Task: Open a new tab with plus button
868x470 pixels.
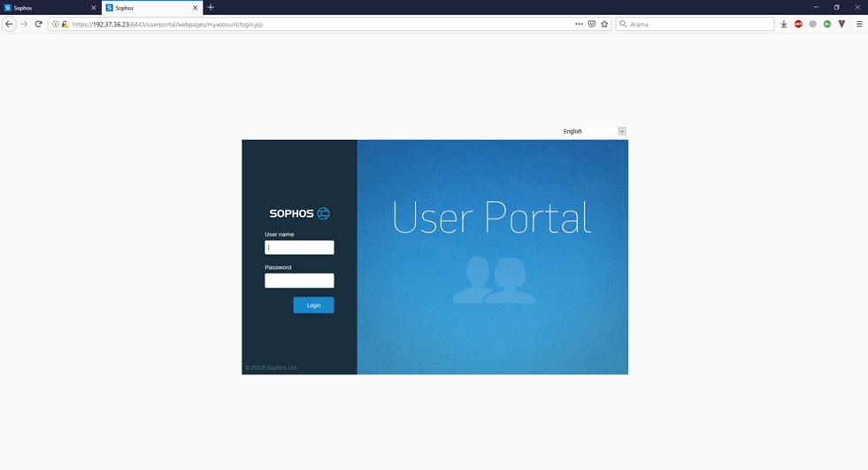Action: pyautogui.click(x=211, y=8)
